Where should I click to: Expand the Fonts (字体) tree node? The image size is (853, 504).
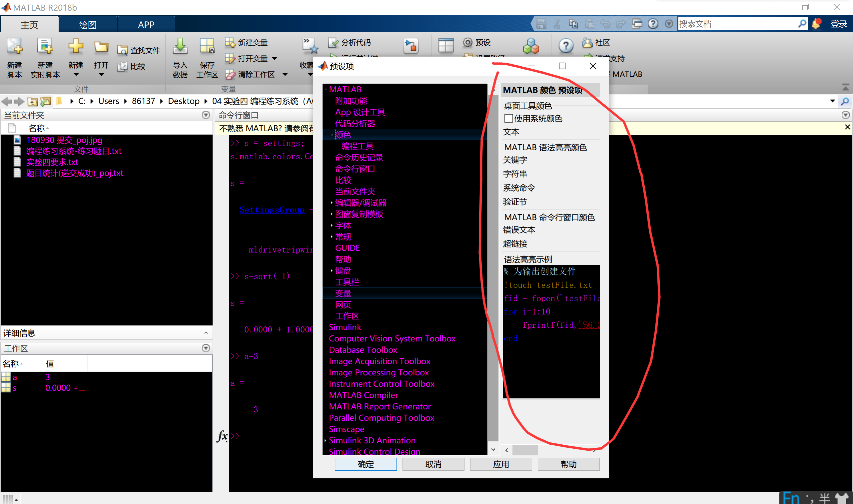tap(331, 226)
